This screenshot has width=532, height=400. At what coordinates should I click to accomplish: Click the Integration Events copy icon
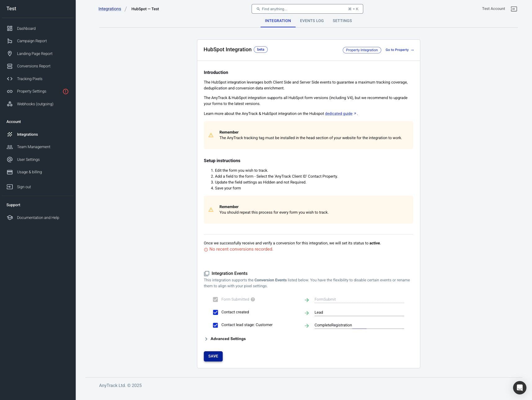(207, 274)
